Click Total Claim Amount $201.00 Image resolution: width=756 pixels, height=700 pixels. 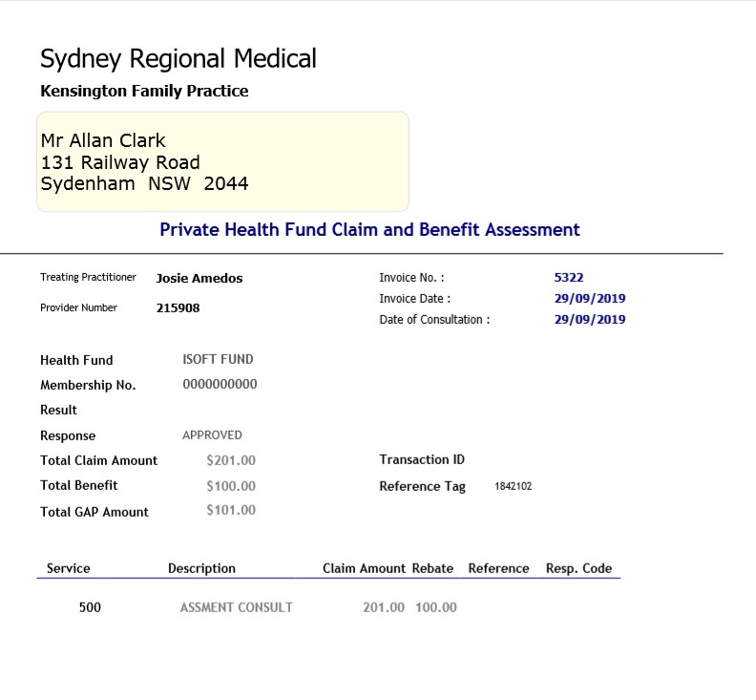(x=231, y=460)
